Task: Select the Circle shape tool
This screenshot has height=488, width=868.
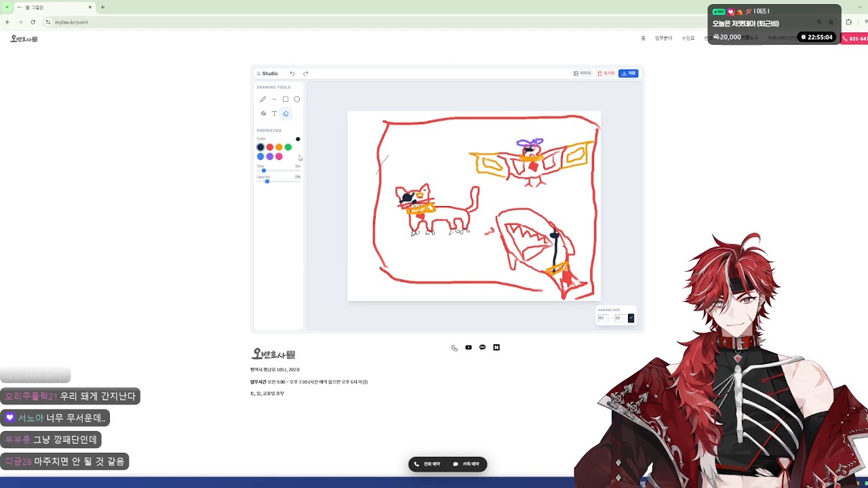Action: click(x=297, y=99)
